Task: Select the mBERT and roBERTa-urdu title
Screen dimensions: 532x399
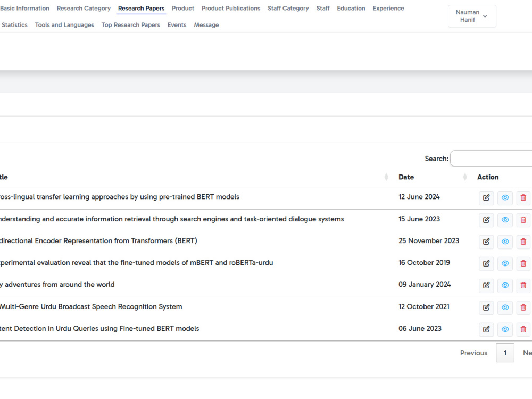Action: (x=136, y=263)
